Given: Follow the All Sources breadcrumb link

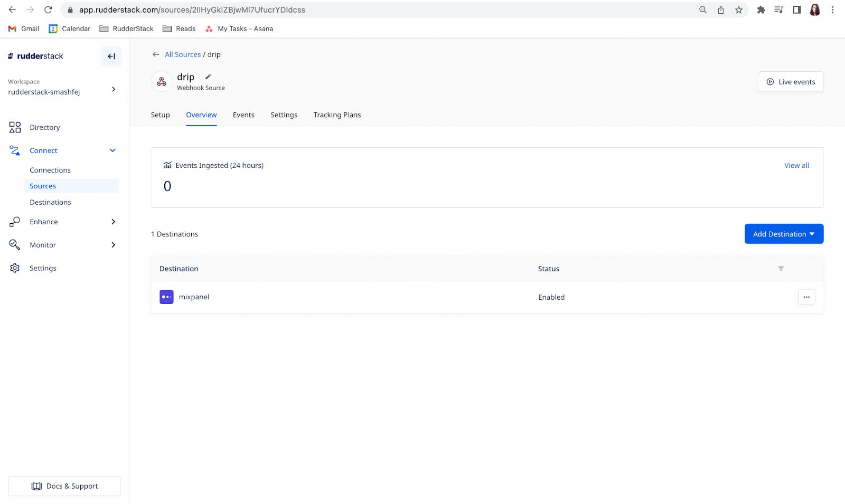Looking at the screenshot, I should pyautogui.click(x=183, y=54).
